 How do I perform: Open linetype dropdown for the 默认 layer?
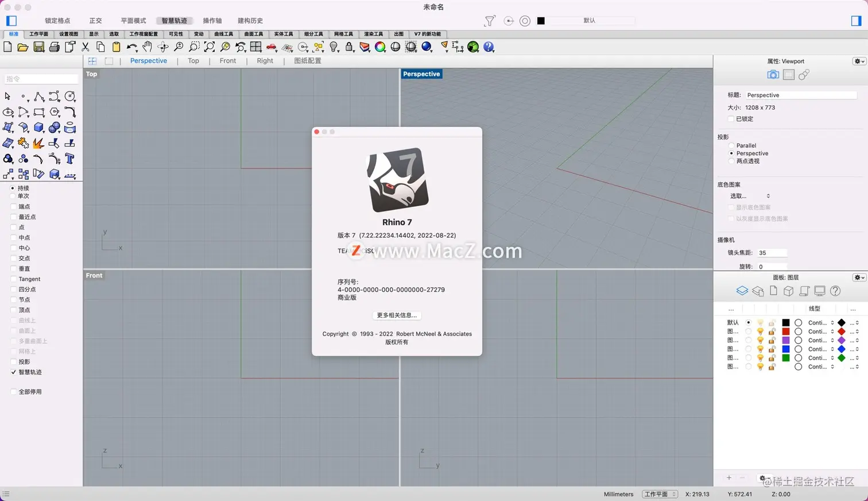[821, 323]
